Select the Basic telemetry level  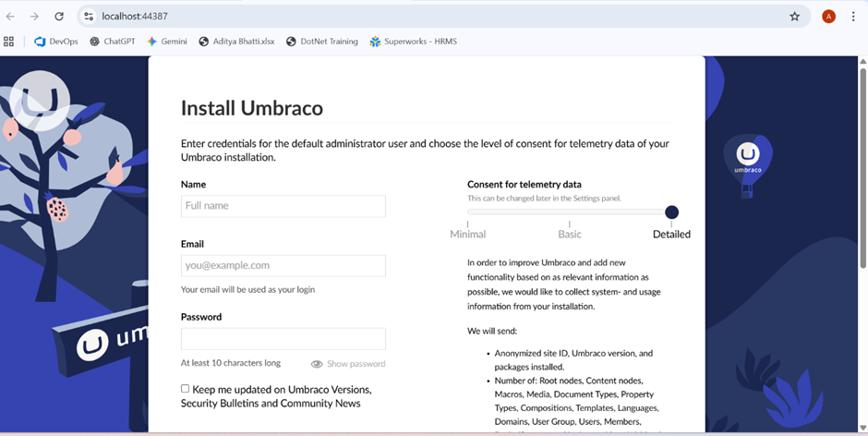[x=570, y=234]
